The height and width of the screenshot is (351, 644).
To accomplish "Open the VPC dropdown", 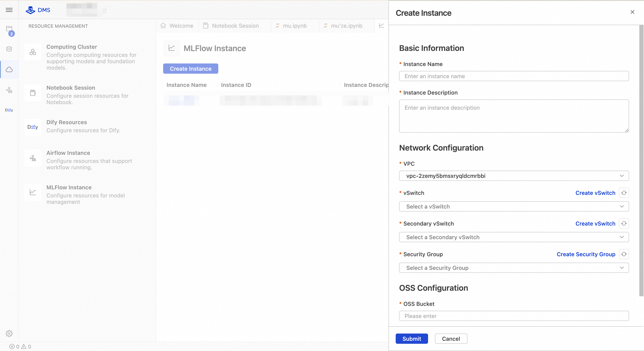I will [514, 176].
